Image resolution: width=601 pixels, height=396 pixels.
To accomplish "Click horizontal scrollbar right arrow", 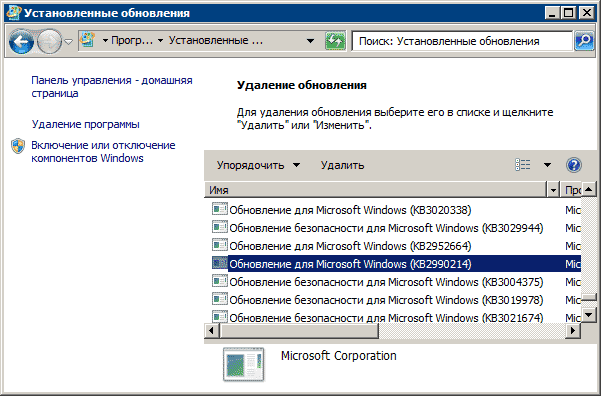I will (x=573, y=330).
